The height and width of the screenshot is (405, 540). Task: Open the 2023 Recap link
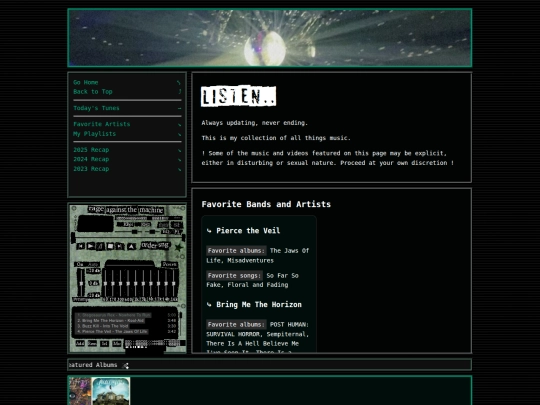pyautogui.click(x=91, y=169)
